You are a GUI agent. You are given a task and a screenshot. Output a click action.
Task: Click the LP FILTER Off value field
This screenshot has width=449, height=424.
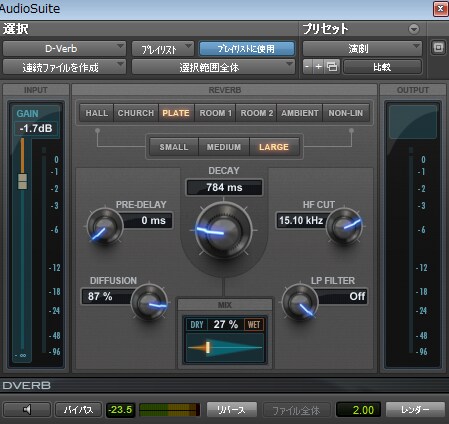point(342,296)
